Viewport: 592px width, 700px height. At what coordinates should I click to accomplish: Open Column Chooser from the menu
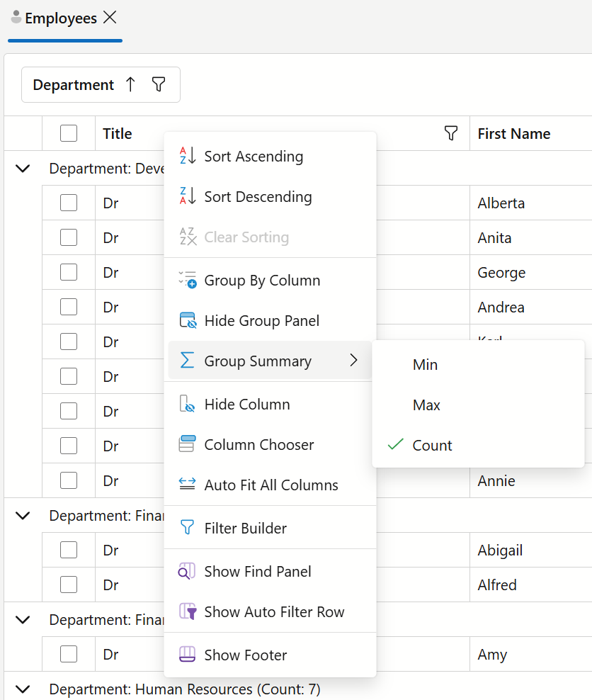[270, 444]
